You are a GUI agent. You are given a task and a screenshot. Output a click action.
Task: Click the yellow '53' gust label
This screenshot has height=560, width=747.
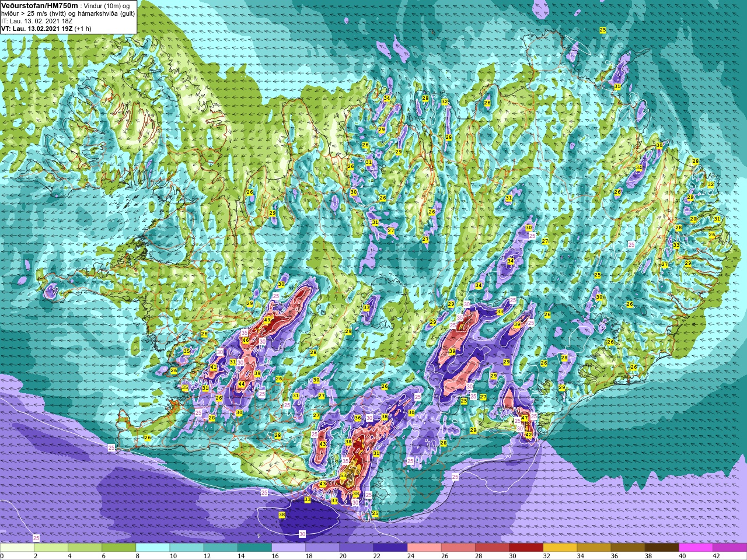click(343, 476)
